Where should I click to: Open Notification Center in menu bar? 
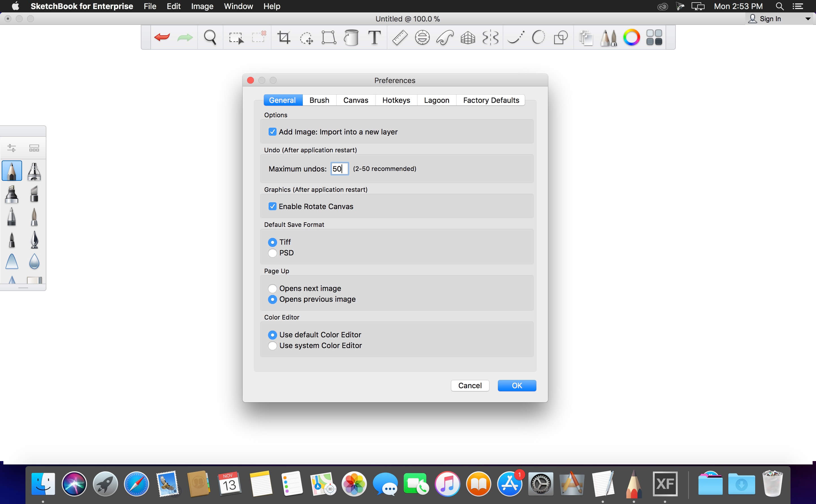[798, 6]
